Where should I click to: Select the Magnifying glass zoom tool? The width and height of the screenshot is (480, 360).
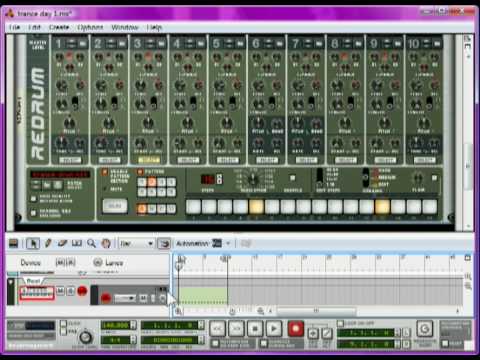91,243
